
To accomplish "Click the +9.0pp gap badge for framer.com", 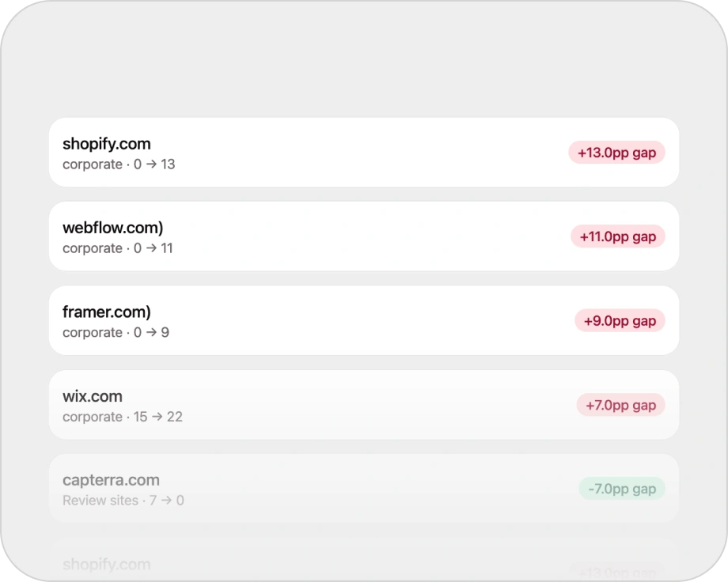I will [620, 320].
